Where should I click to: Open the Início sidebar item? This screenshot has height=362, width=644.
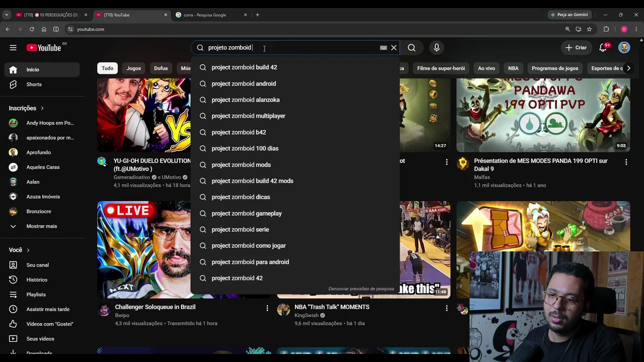pos(42,70)
